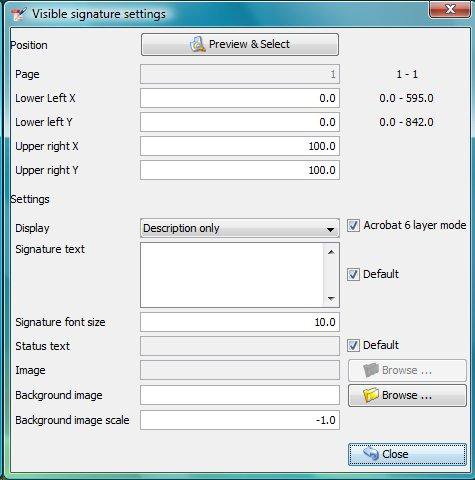Click the yellow folder icon for Background image
Image resolution: width=475 pixels, height=480 pixels.
coord(370,395)
